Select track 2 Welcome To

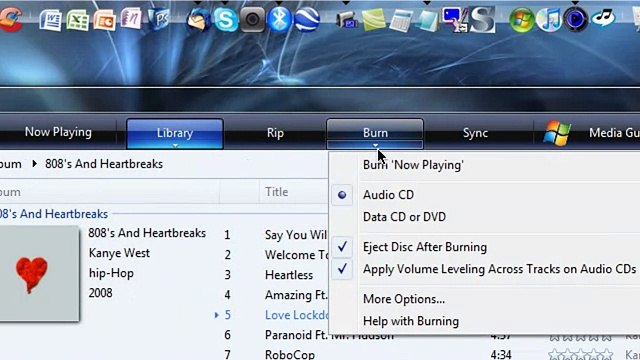(296, 255)
